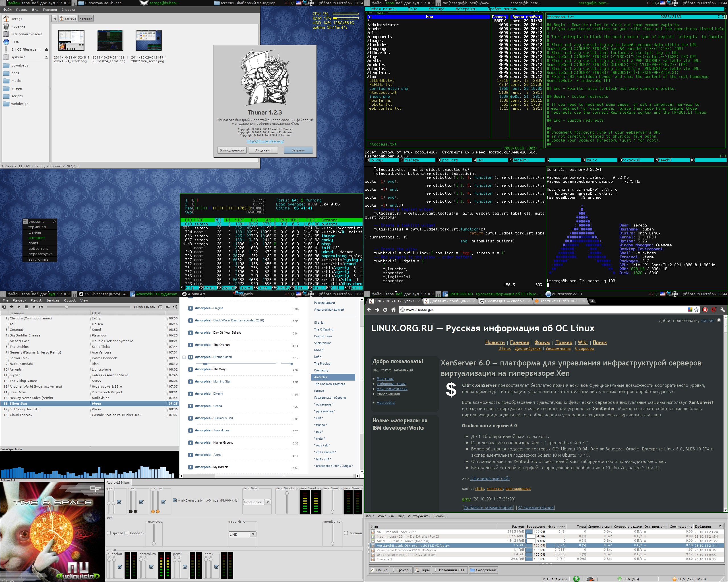Pause the playing Amorphis Brother Moon track

point(191,357)
